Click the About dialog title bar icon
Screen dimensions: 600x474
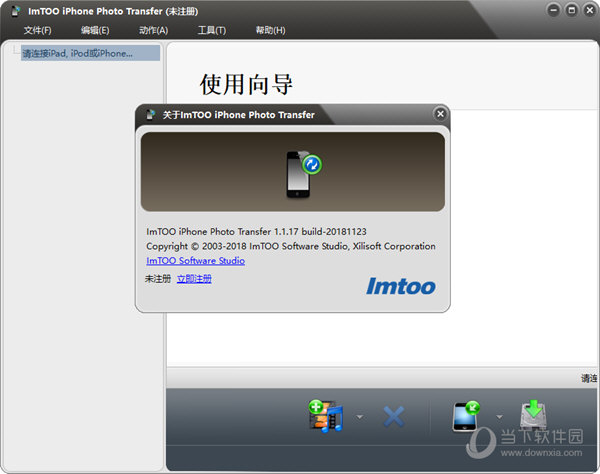click(150, 114)
